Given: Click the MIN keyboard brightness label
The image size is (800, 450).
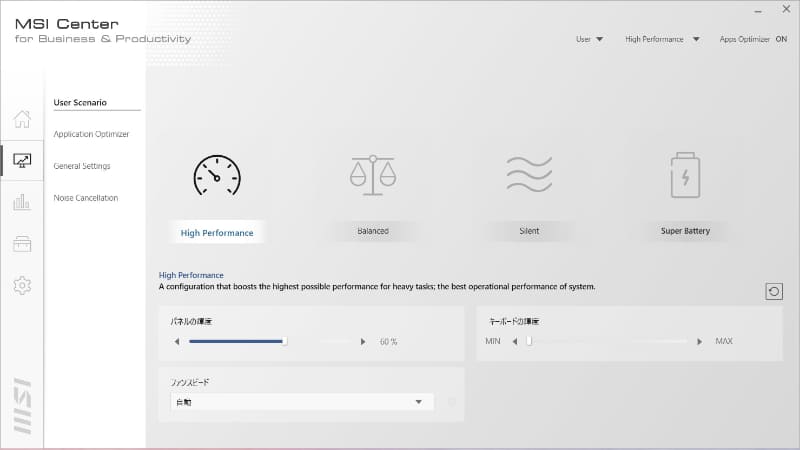Looking at the screenshot, I should pos(493,341).
